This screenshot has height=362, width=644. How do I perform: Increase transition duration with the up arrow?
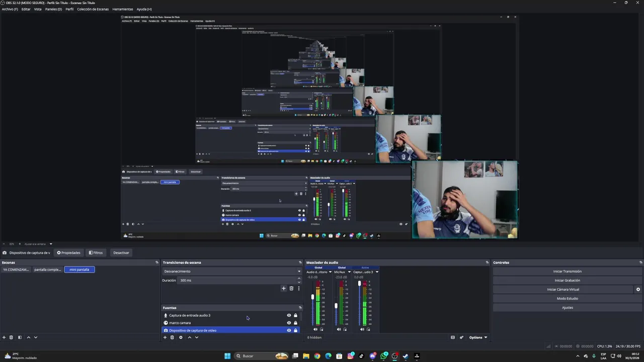(x=299, y=279)
